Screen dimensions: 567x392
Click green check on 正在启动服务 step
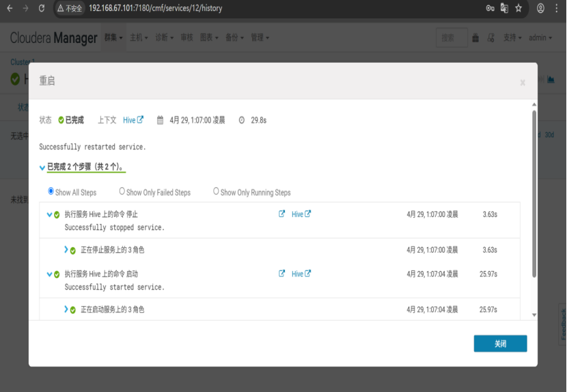[x=72, y=310]
